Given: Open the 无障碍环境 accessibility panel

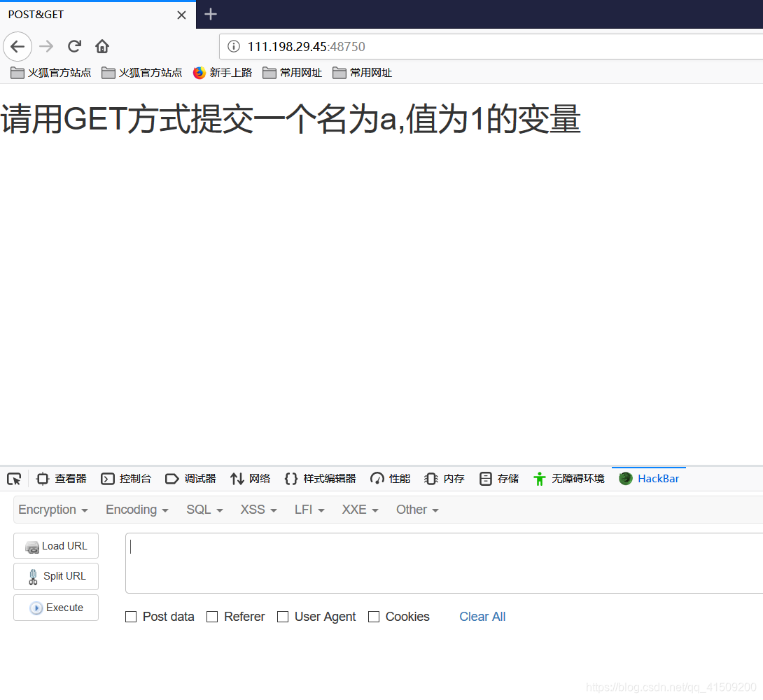Looking at the screenshot, I should coord(569,479).
